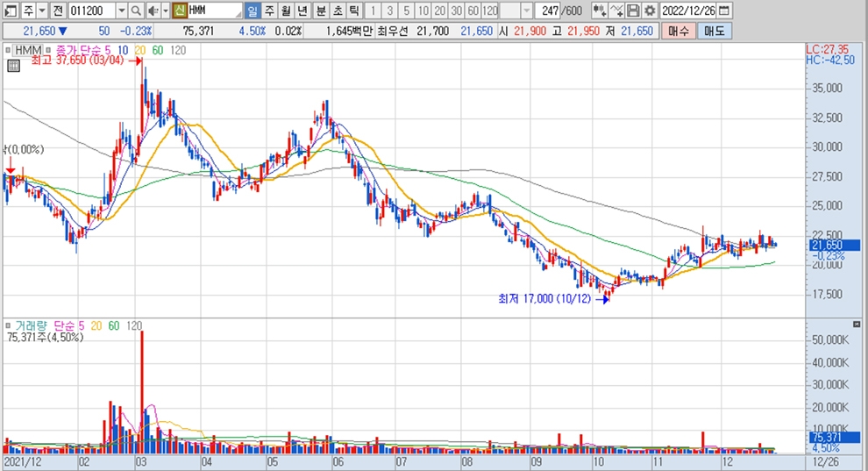Screen dimensions: 868x471
Task: Expand the dropdown arrow next to speaker icon
Action: [166, 10]
